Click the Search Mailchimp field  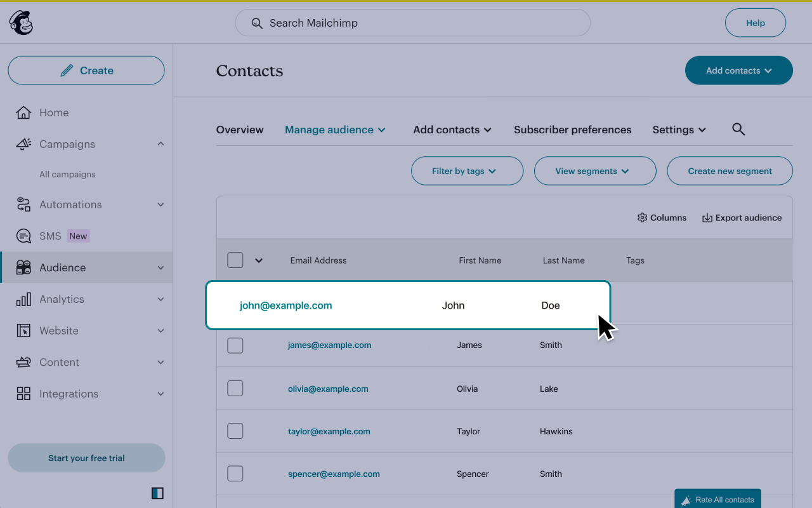(x=412, y=23)
